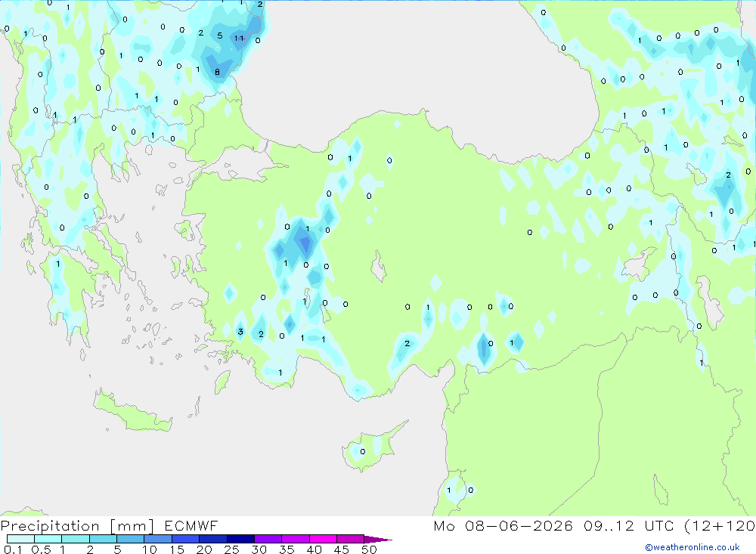Click the map precipitation value '8'
Screen dimensions: 756x554
(218, 72)
